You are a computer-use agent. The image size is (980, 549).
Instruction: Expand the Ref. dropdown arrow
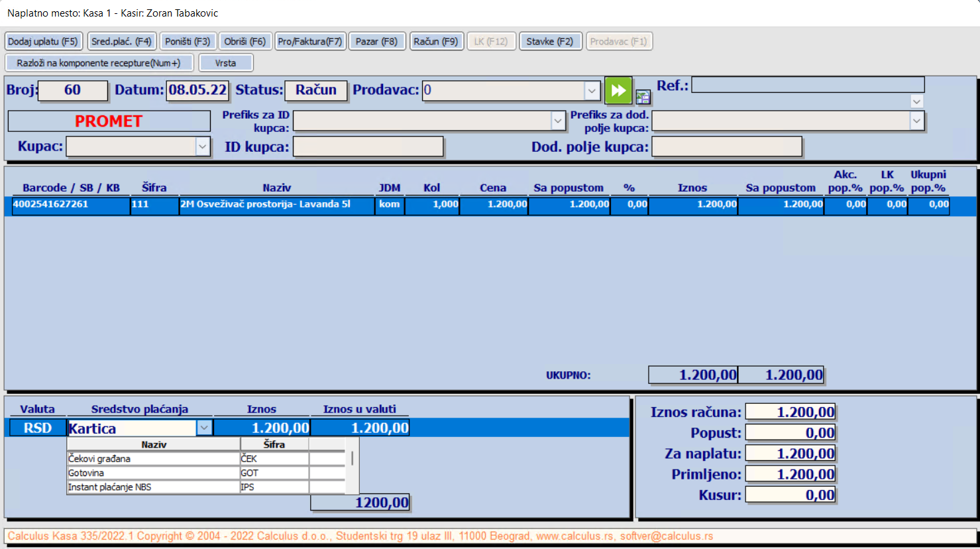[x=917, y=101]
